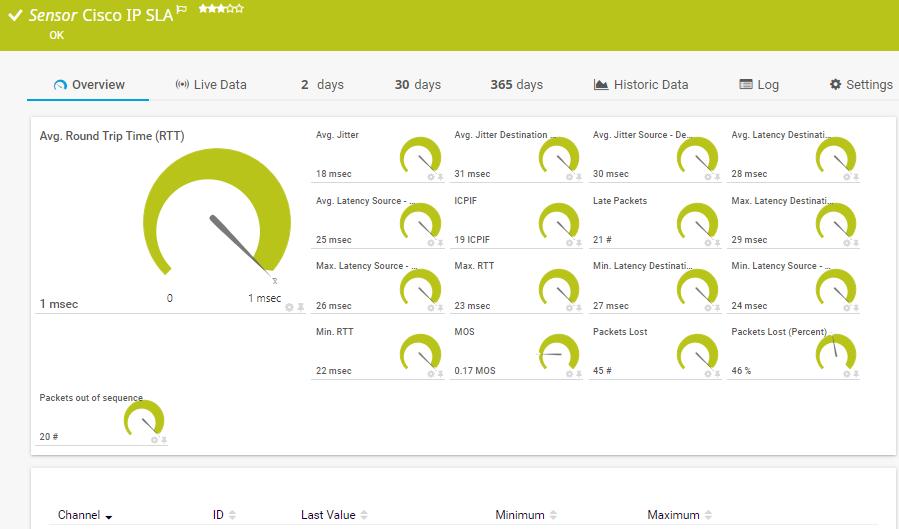Open gear settings for Avg. Round Trip Time gauge
Screen dimensions: 899x529
290,307
